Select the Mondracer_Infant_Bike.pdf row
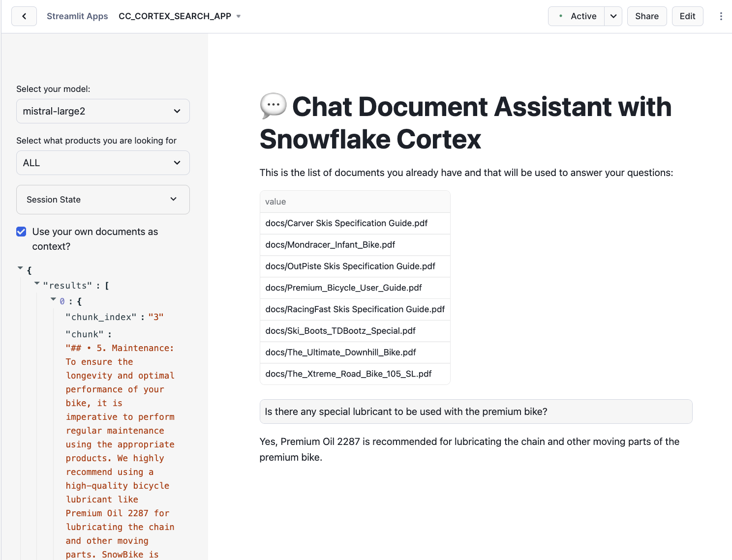Screen dimensions: 732x560 (x=355, y=245)
